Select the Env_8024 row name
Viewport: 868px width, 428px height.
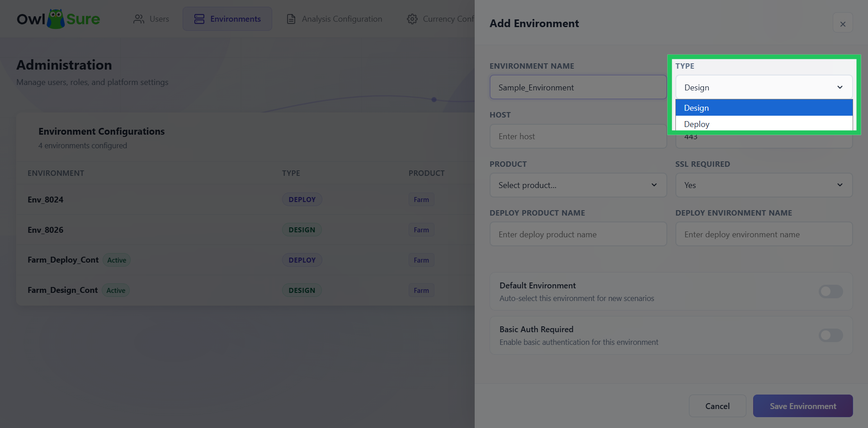click(x=45, y=199)
